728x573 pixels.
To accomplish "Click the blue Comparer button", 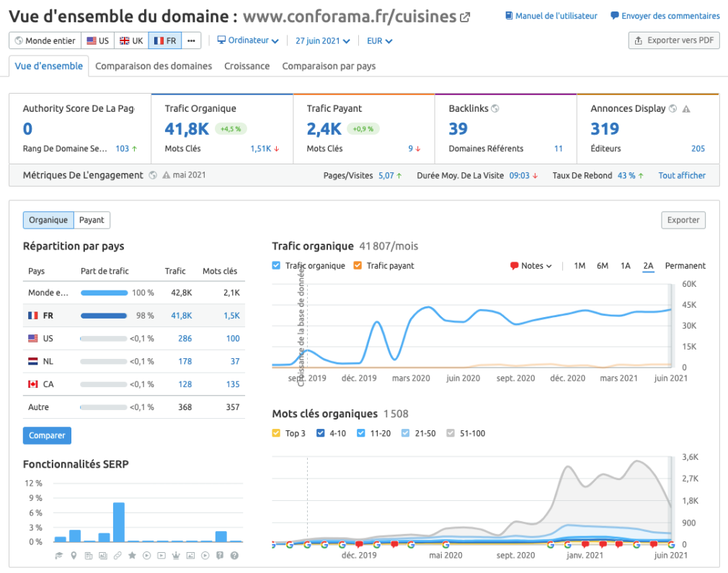I will pos(47,435).
